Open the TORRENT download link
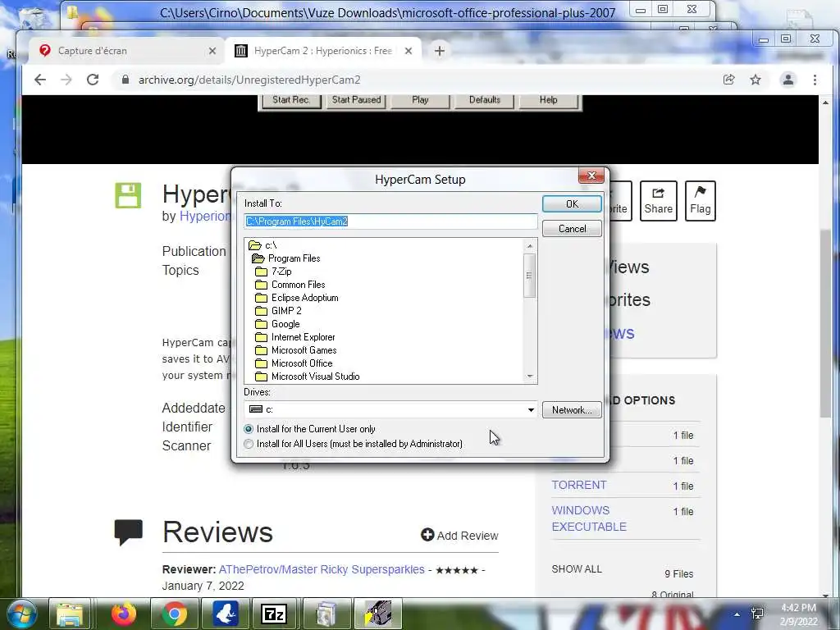This screenshot has width=840, height=630. coord(578,485)
